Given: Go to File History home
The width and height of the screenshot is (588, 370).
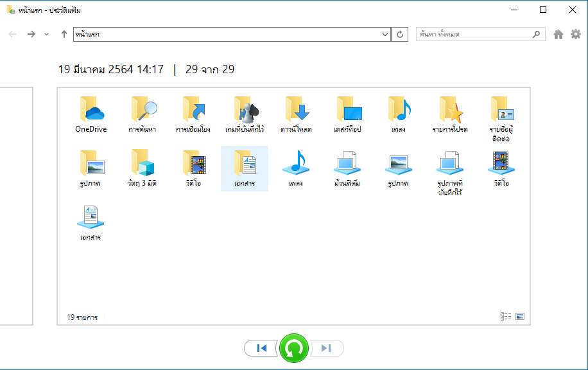Looking at the screenshot, I should coord(558,34).
